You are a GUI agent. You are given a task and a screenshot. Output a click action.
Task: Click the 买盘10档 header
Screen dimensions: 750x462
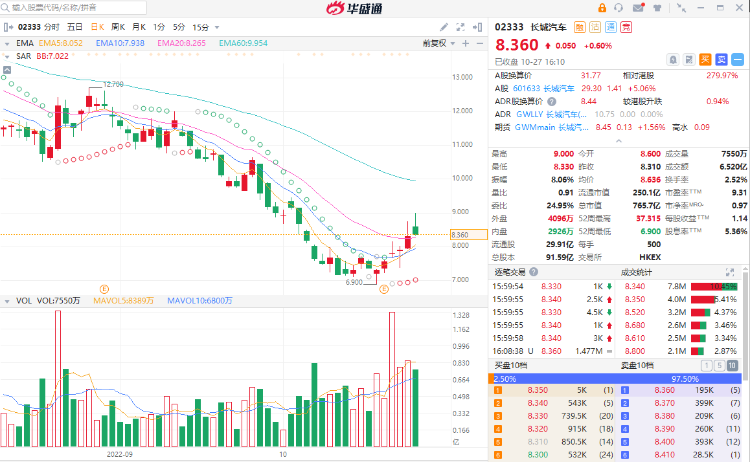511,365
